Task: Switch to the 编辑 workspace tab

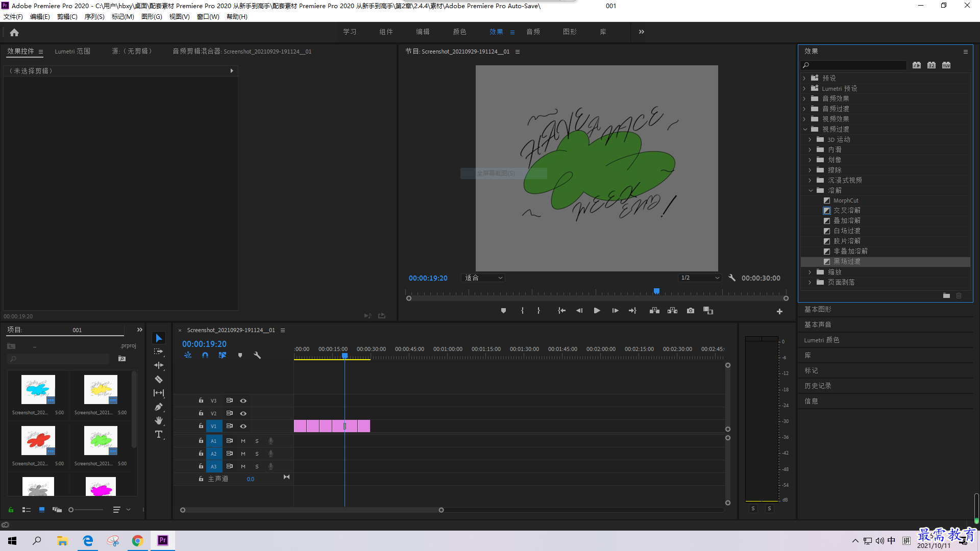Action: click(x=423, y=32)
